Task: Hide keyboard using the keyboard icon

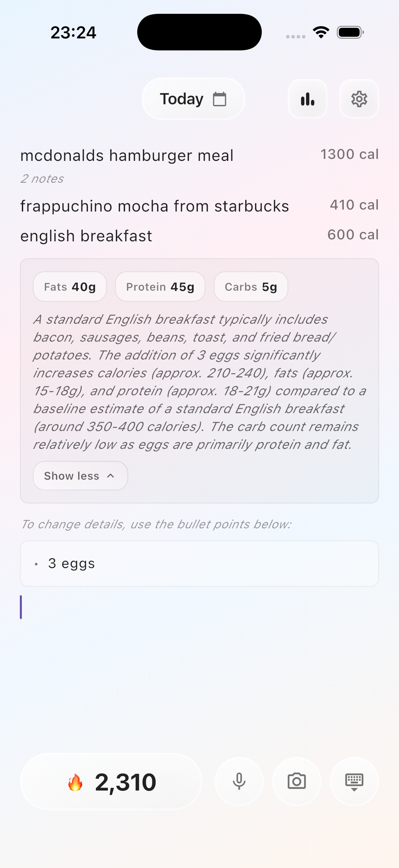Action: pos(354,781)
